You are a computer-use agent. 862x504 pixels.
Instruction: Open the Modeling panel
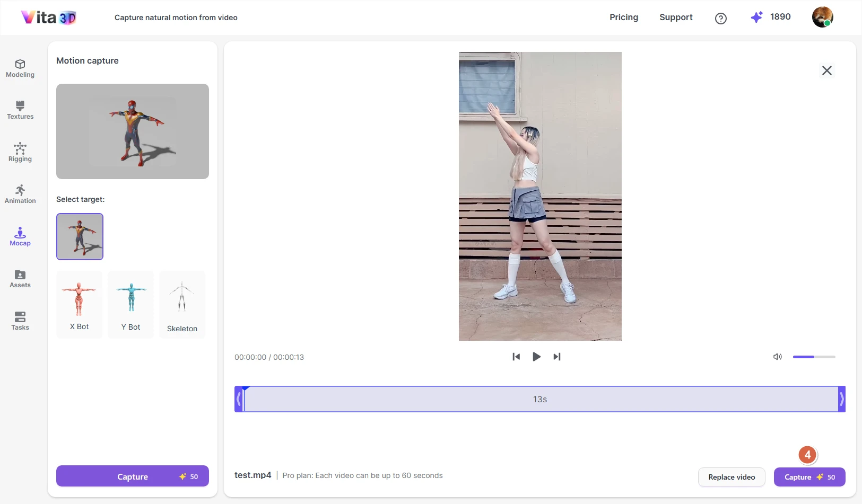click(x=20, y=68)
